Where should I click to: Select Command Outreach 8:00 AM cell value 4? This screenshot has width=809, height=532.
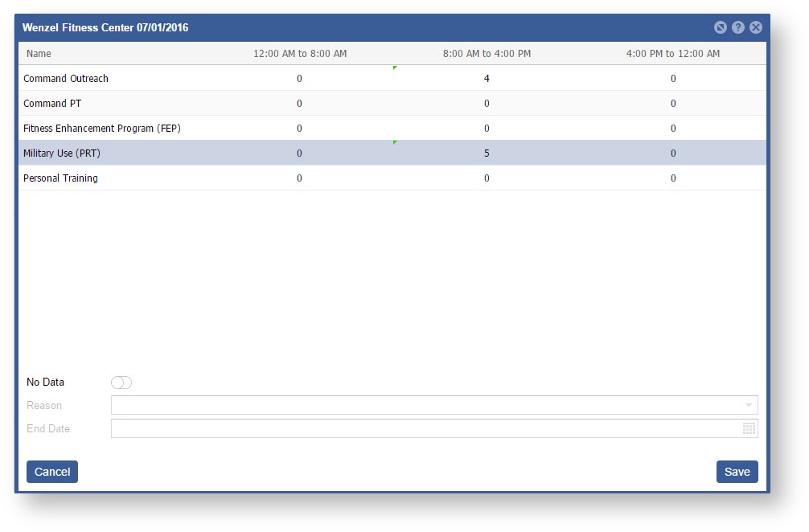(487, 79)
